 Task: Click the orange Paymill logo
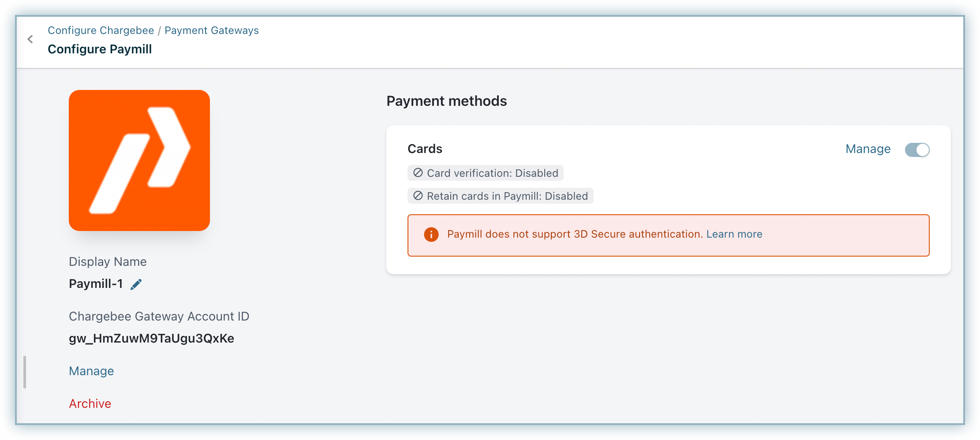pos(139,160)
